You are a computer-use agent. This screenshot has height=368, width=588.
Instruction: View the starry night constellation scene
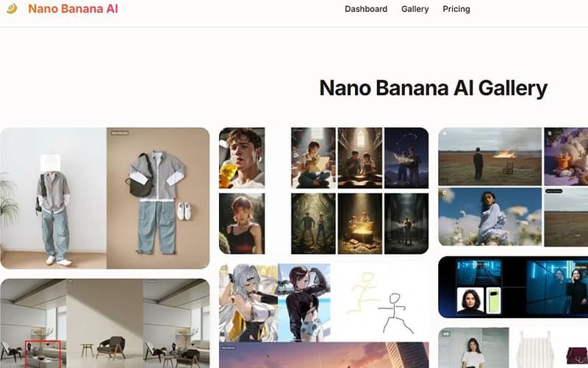[406, 158]
